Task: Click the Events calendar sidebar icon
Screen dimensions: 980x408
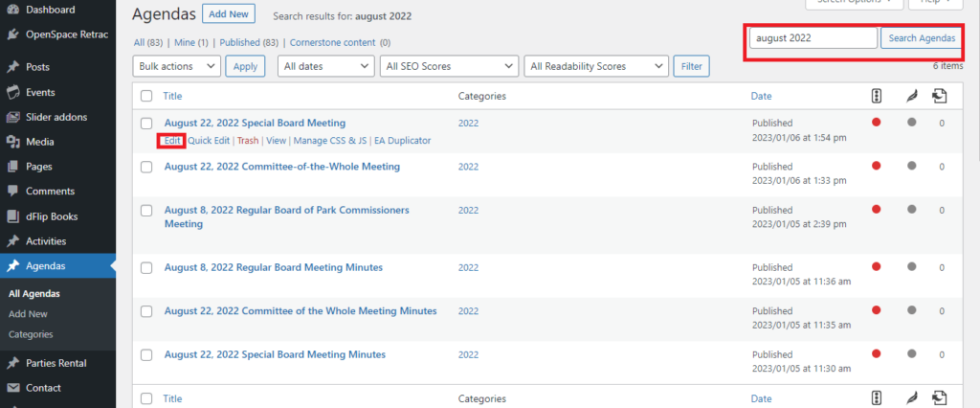Action: tap(12, 92)
